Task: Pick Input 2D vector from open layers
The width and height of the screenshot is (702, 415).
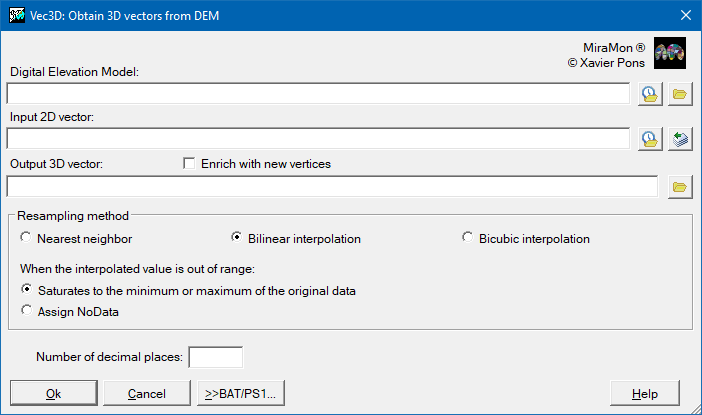Action: (x=680, y=138)
